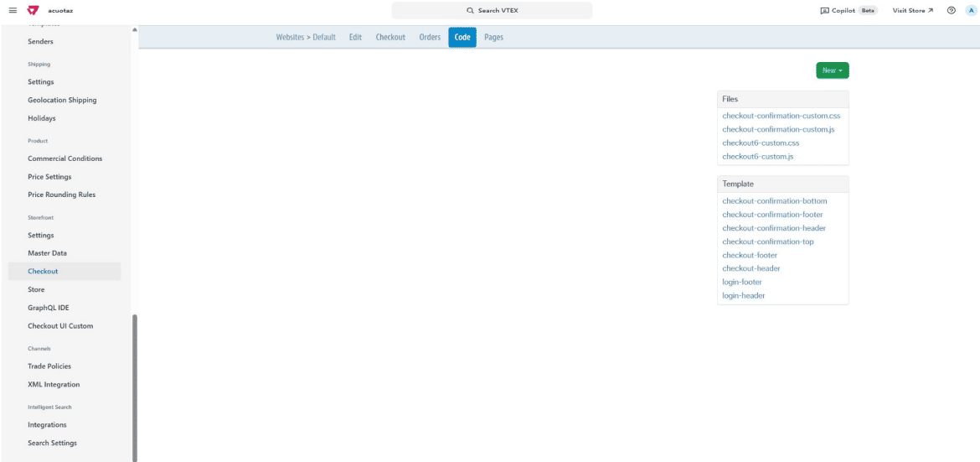Viewport: 980px width, 462px height.
Task: Switch to the Pages tab
Action: (493, 37)
